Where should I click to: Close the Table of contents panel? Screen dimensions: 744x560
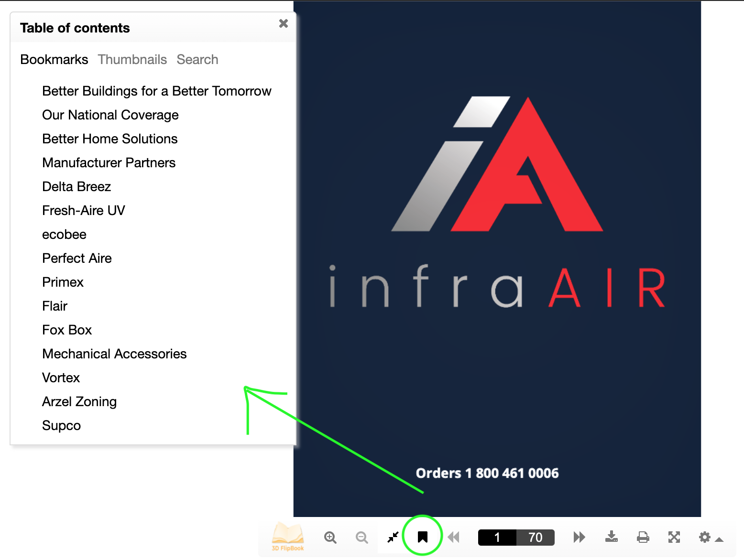pyautogui.click(x=284, y=23)
